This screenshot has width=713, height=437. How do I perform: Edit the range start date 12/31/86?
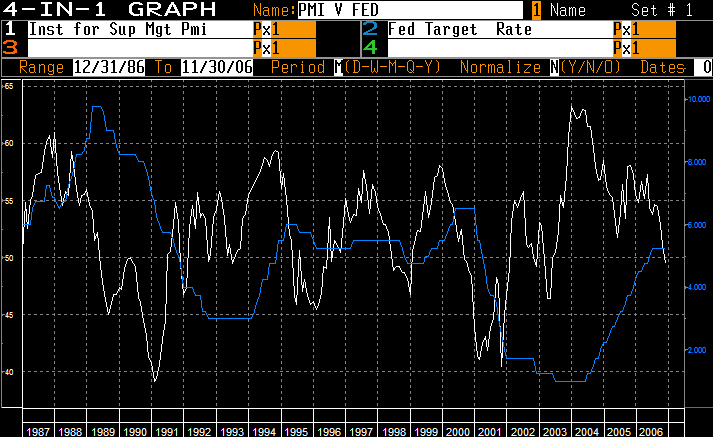[x=109, y=67]
